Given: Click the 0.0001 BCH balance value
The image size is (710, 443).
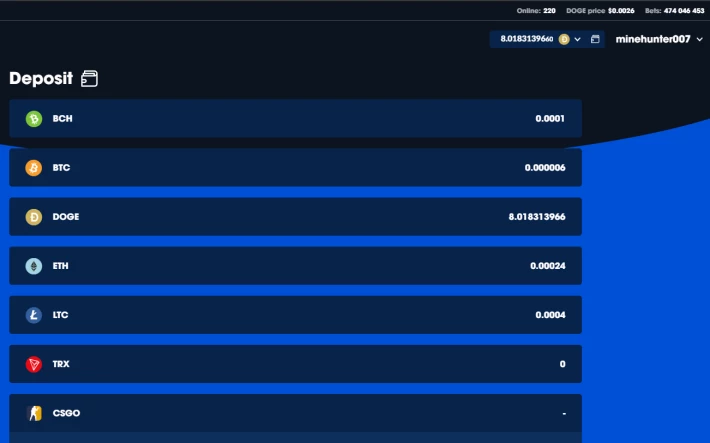Looking at the screenshot, I should pyautogui.click(x=550, y=119).
